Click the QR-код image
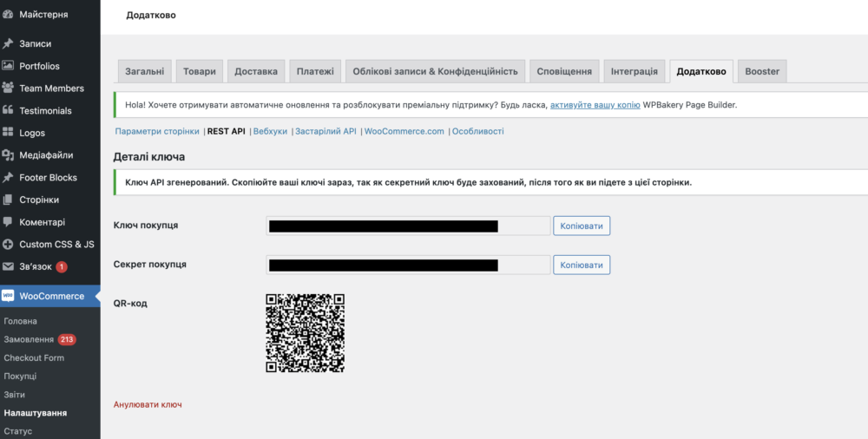 [x=305, y=333]
